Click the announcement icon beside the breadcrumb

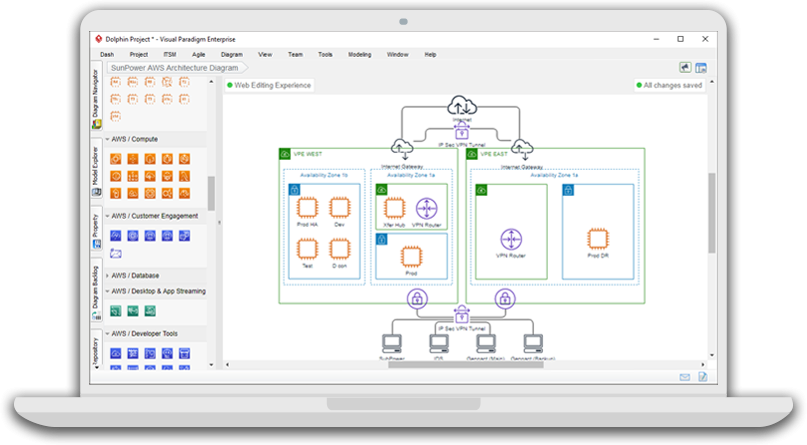tap(685, 67)
